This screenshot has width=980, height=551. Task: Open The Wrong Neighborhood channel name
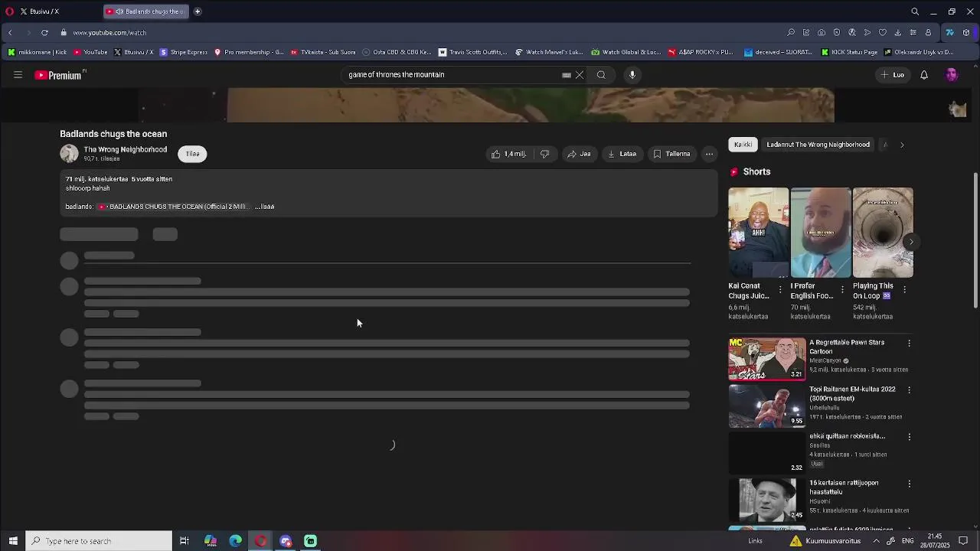tap(125, 149)
